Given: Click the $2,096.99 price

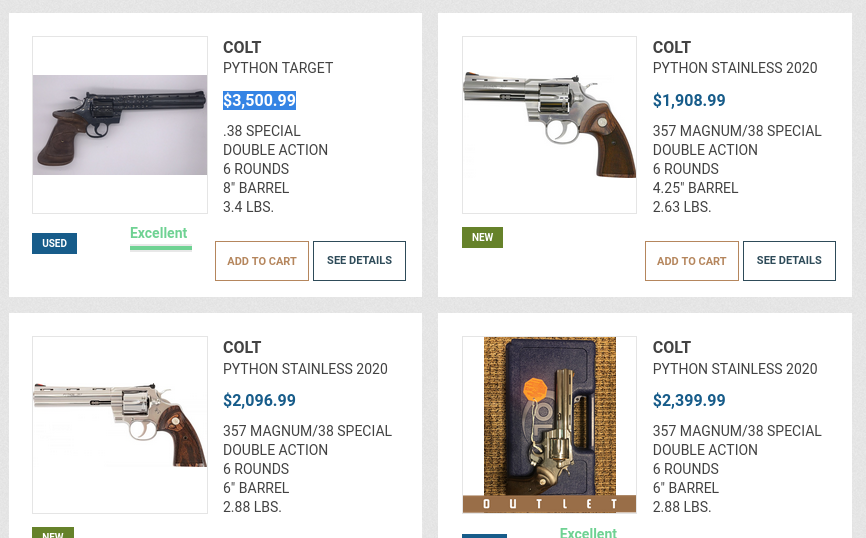Looking at the screenshot, I should click(259, 400).
